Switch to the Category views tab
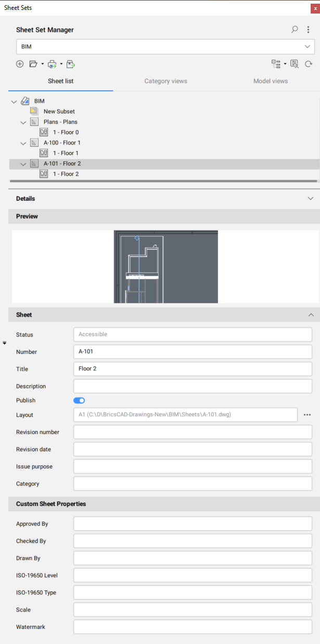The image size is (320, 644). coord(165,81)
